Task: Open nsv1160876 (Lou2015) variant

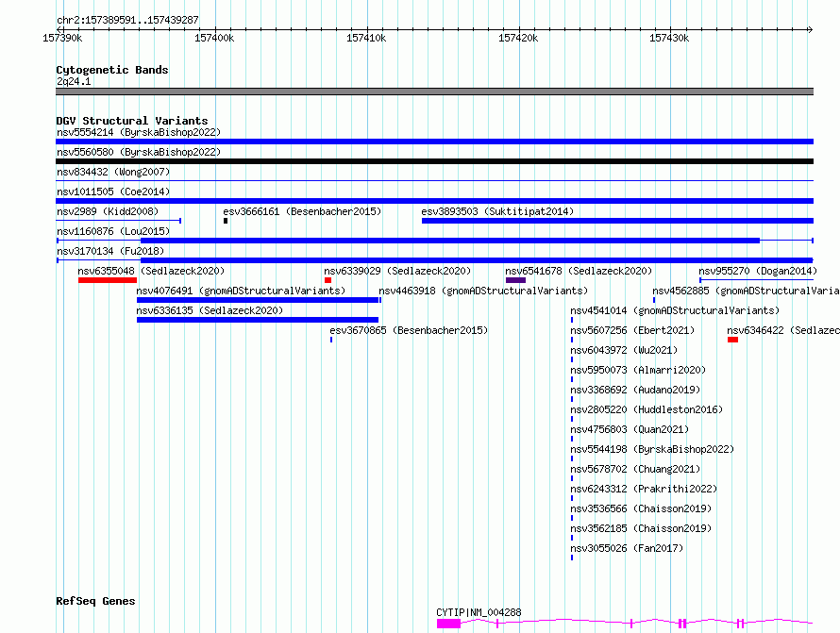Action: click(x=113, y=231)
